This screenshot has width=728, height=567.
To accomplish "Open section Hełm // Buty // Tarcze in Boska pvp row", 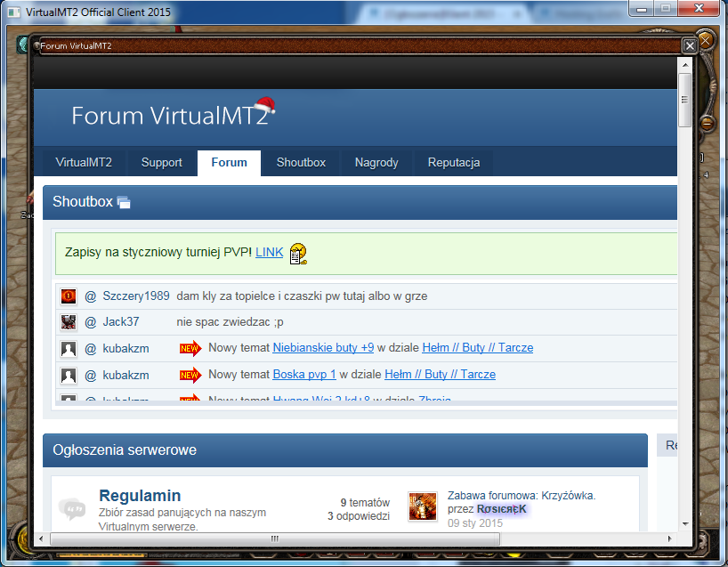I will [x=440, y=374].
